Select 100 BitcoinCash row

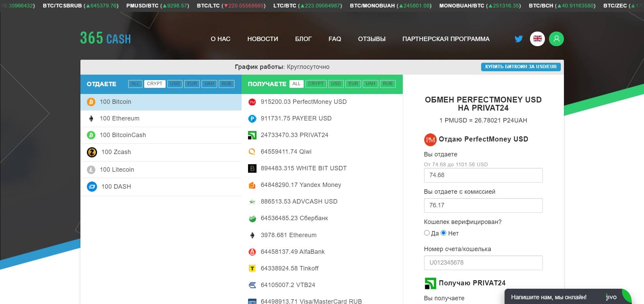pyautogui.click(x=161, y=135)
